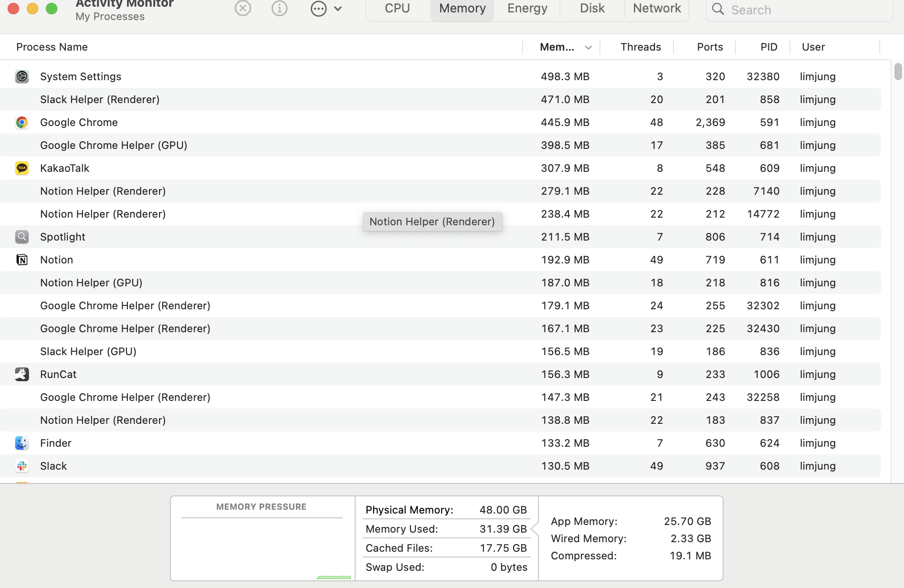Select the Slack process name
The image size is (904, 588).
pos(53,466)
